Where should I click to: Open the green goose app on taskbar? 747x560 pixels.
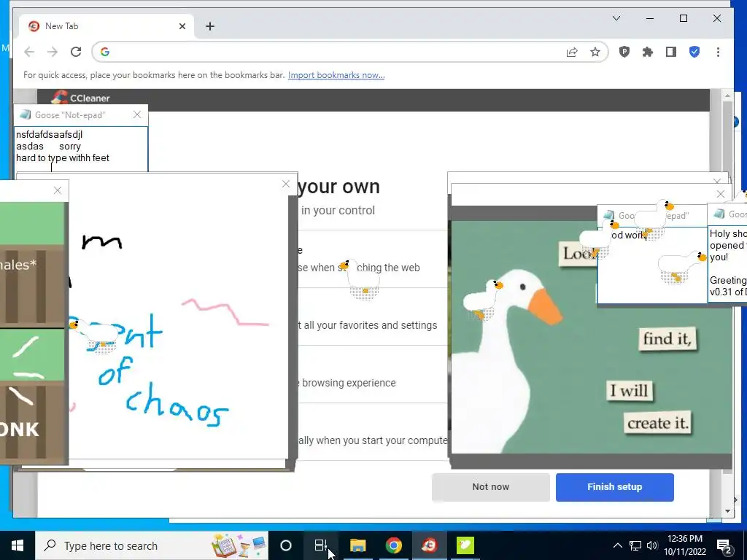[465, 545]
